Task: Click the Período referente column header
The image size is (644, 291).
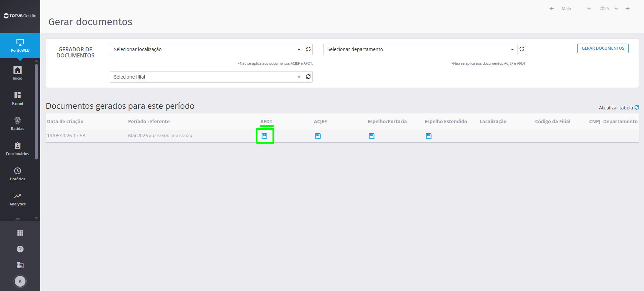Action: (149, 122)
